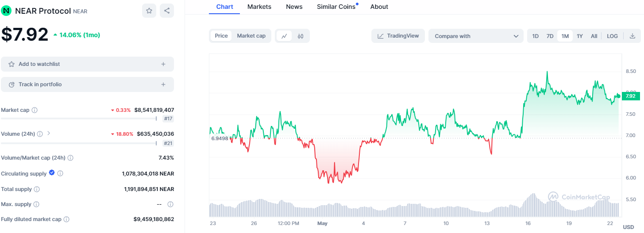Screen dimensions: 644x233
Task: Click the Market cap rank progress bar
Action: pyautogui.click(x=79, y=118)
